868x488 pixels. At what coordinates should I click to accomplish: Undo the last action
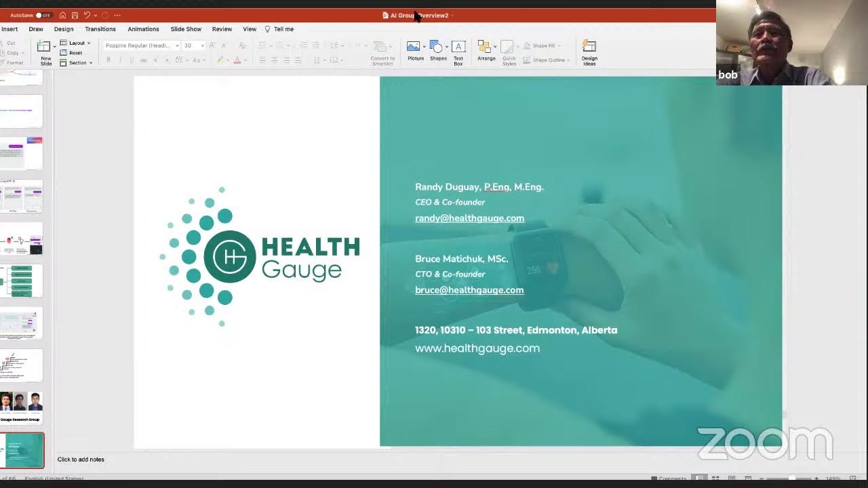pos(86,15)
